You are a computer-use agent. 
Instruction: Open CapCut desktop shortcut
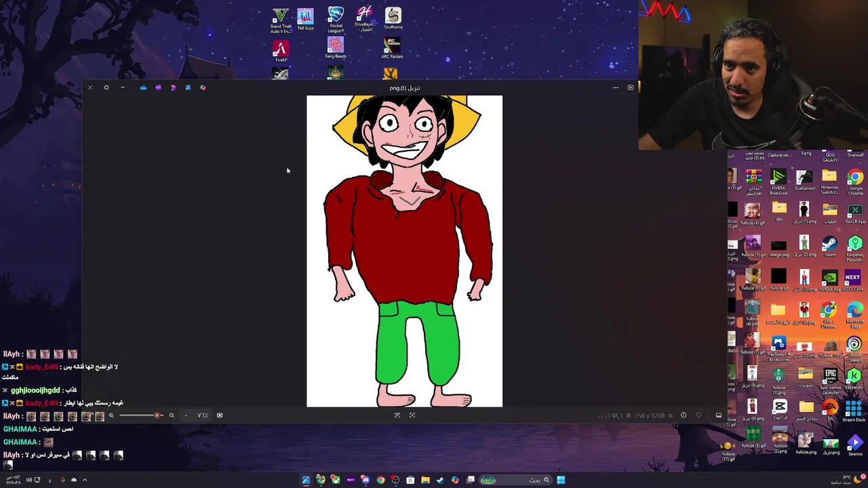coord(779,410)
